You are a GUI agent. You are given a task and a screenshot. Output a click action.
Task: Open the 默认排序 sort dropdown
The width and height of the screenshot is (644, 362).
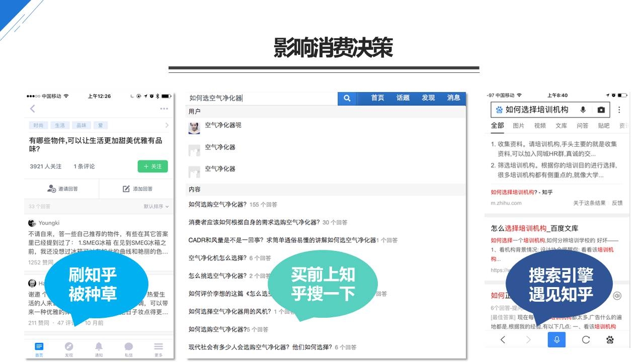(156, 207)
